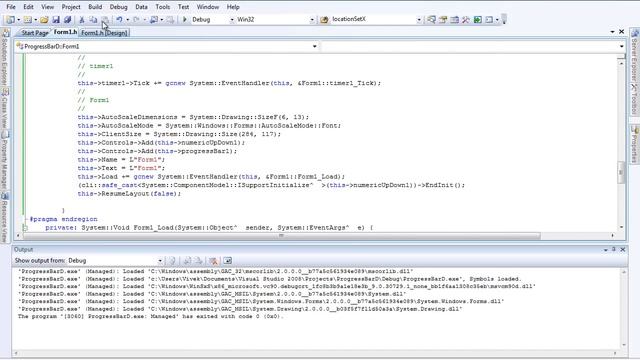Click the Open File folder icon

click(x=44, y=20)
